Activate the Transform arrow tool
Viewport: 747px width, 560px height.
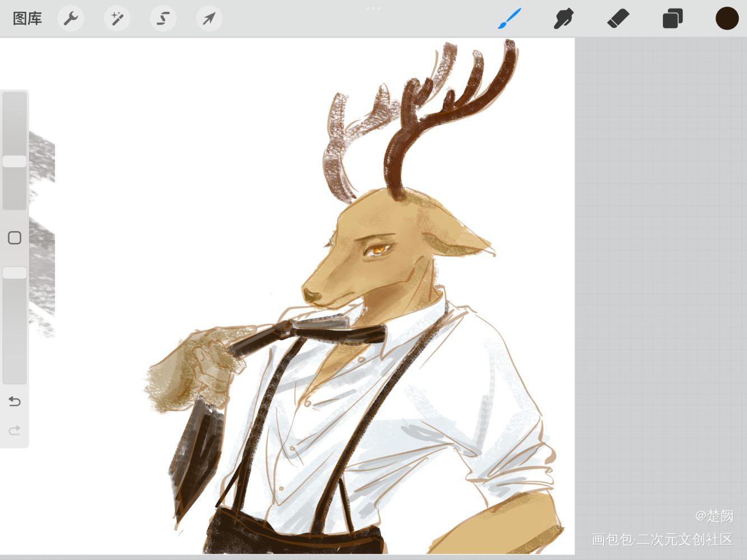click(209, 18)
